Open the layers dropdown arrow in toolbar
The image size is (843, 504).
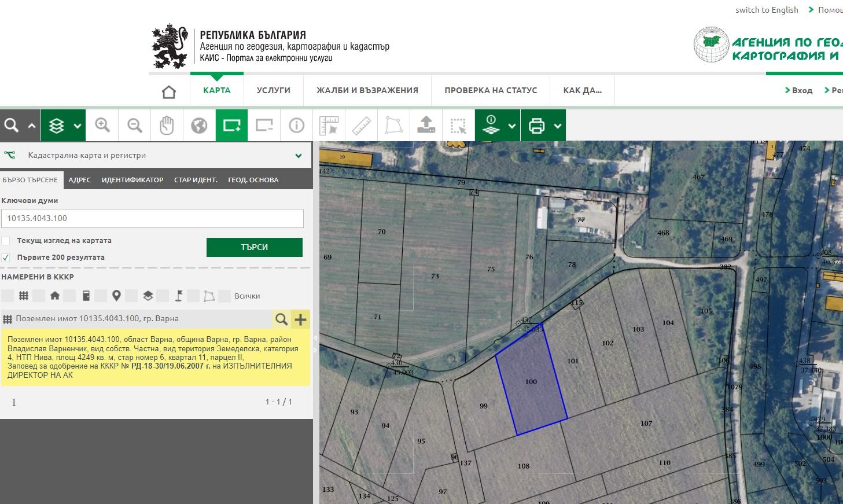tap(78, 126)
